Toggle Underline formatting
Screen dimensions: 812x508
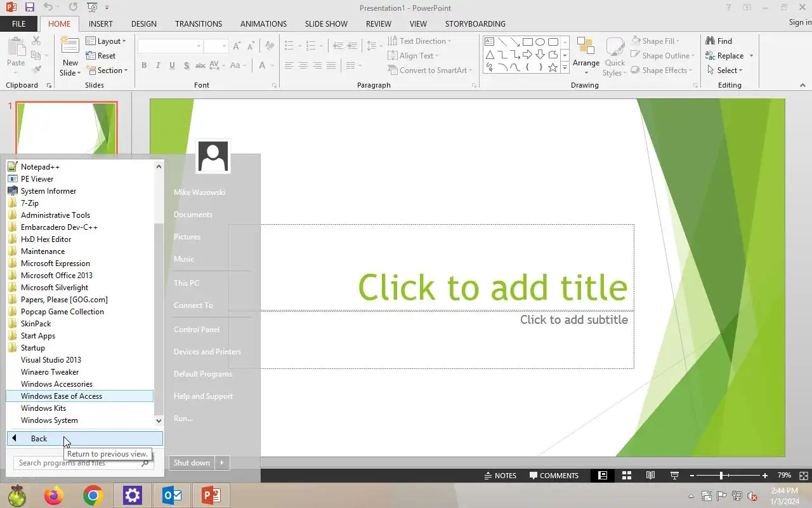[x=172, y=65]
